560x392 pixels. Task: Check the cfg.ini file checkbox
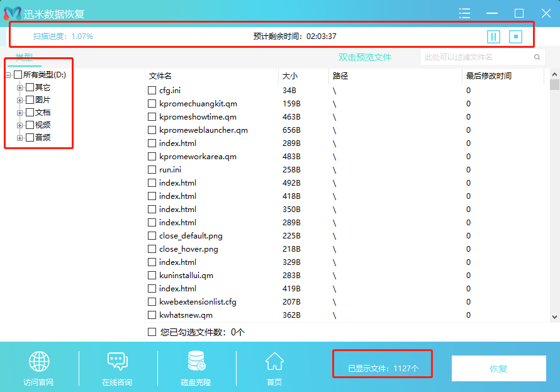152,90
